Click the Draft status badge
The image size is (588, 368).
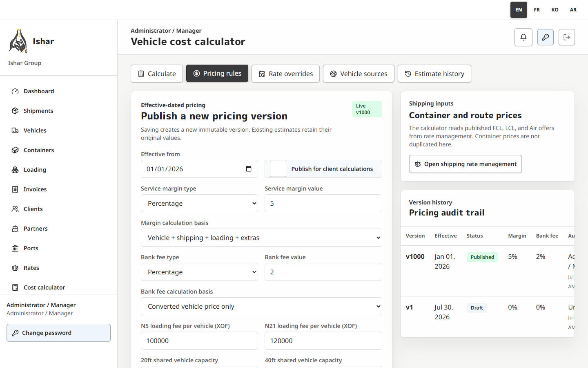point(477,308)
